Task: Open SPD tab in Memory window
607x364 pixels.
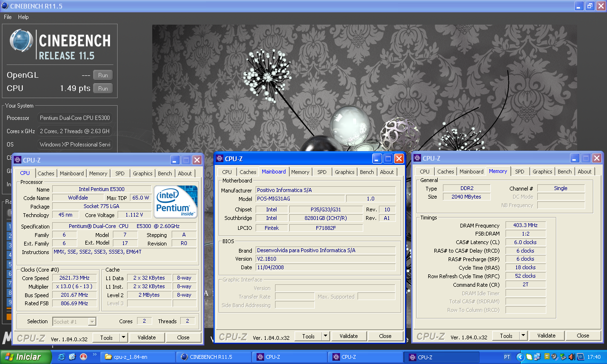Action: [x=520, y=172]
